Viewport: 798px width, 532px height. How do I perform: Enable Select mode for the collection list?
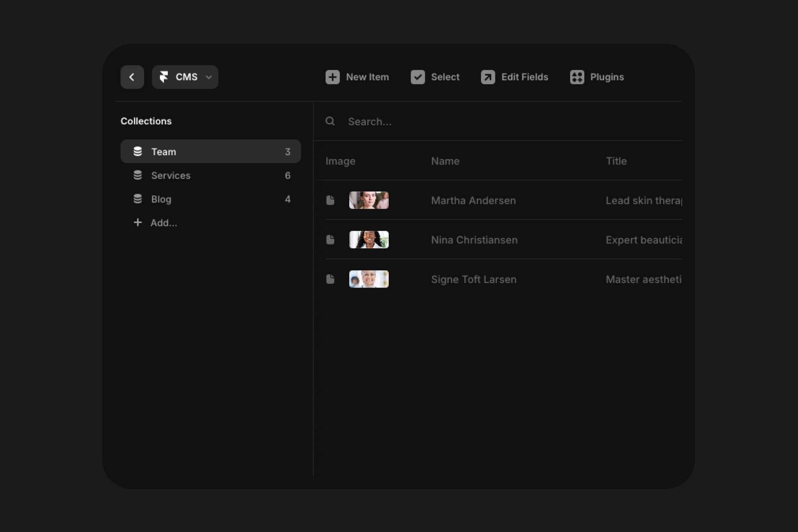pyautogui.click(x=435, y=77)
